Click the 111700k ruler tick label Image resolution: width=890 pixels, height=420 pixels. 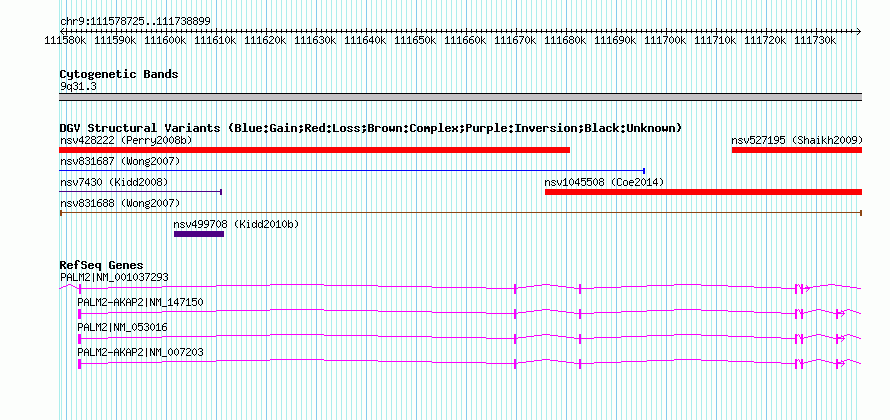[x=666, y=40]
